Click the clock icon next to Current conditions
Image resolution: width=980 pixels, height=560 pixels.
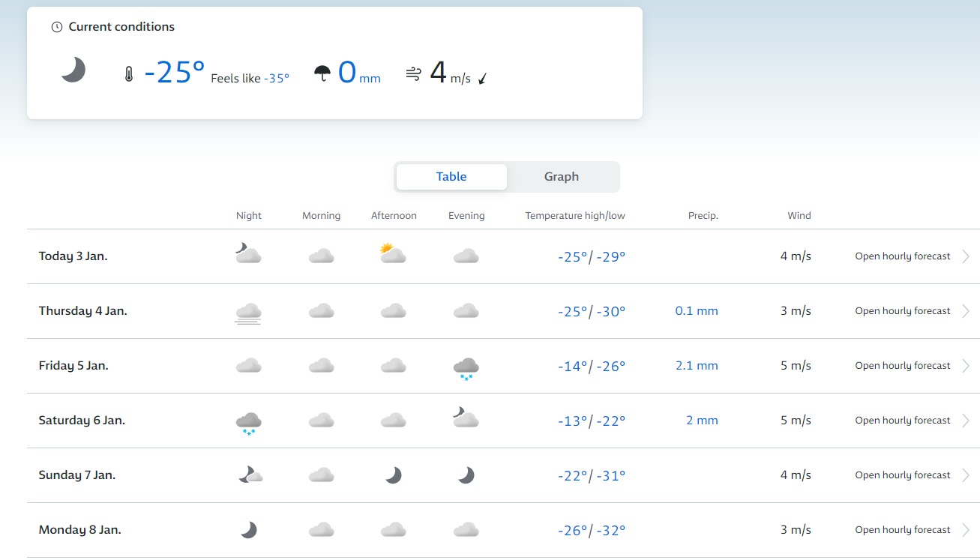point(57,27)
